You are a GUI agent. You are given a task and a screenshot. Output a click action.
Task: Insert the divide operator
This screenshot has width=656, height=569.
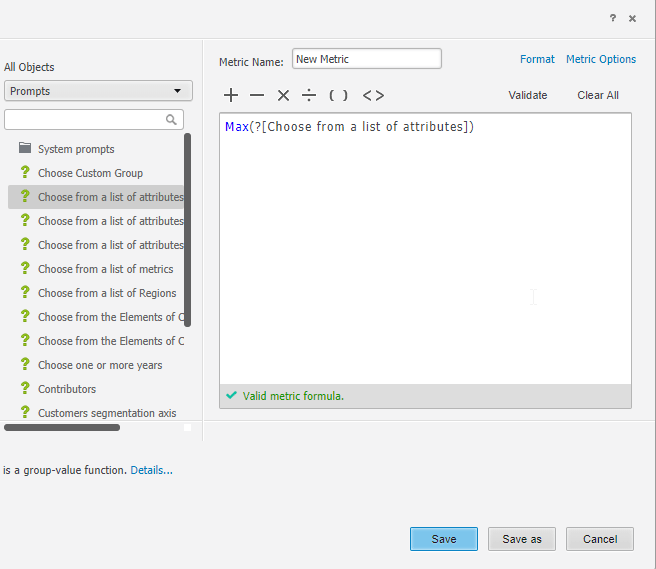[x=309, y=95]
